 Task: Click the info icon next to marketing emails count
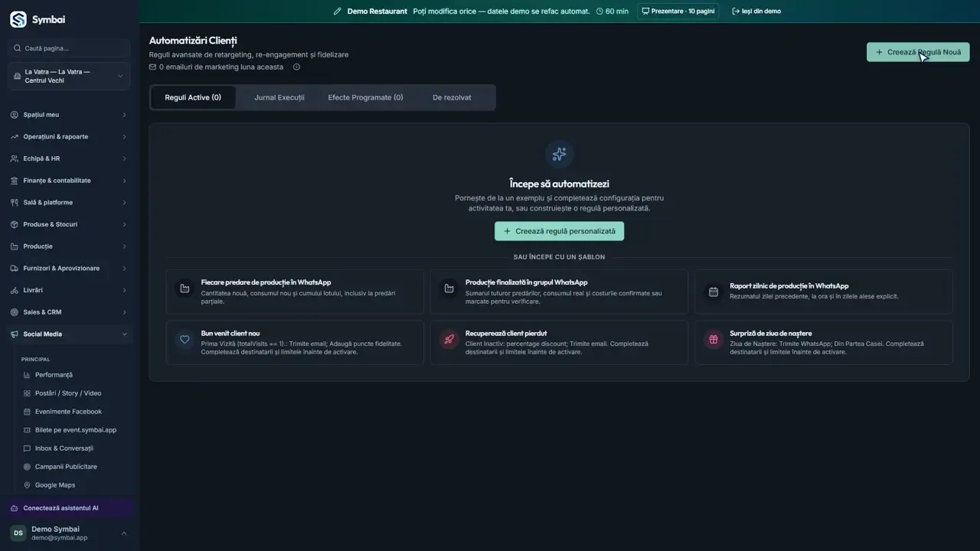coord(296,67)
